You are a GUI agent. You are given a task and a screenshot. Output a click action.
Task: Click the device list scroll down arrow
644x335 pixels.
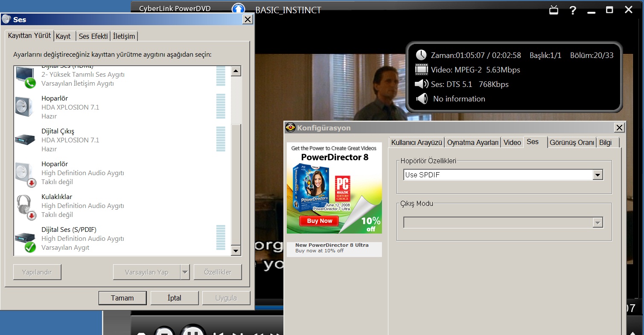click(236, 251)
